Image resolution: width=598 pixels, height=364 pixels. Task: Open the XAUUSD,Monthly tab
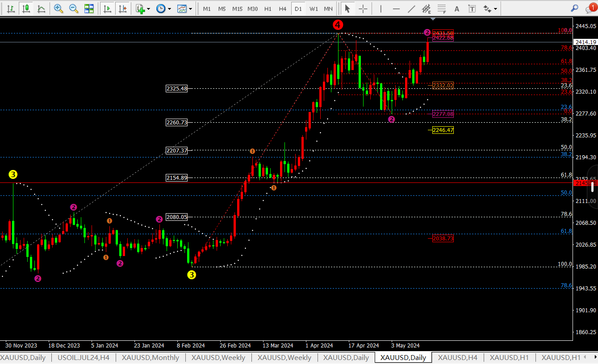point(151,357)
